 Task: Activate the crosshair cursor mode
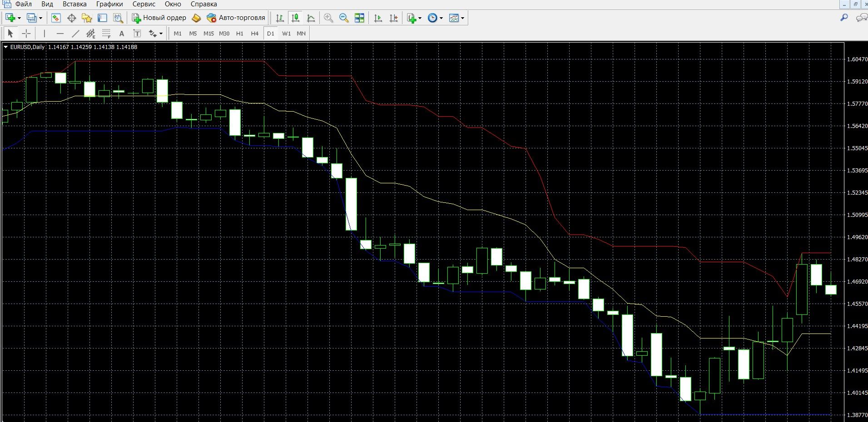point(26,34)
